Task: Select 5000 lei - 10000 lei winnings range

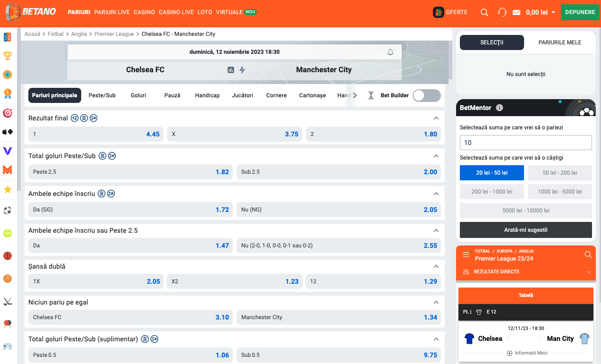Action: pos(526,211)
